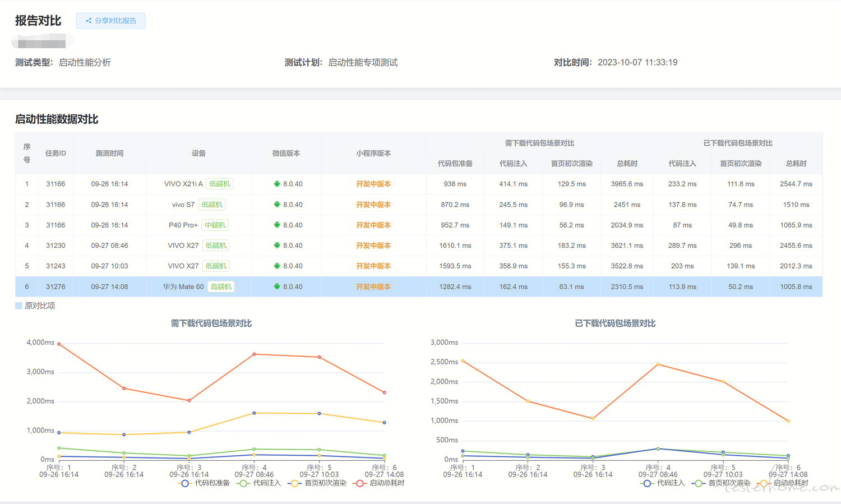Open 开发中版本 link in 华为 Mate 60 row

coord(373,286)
